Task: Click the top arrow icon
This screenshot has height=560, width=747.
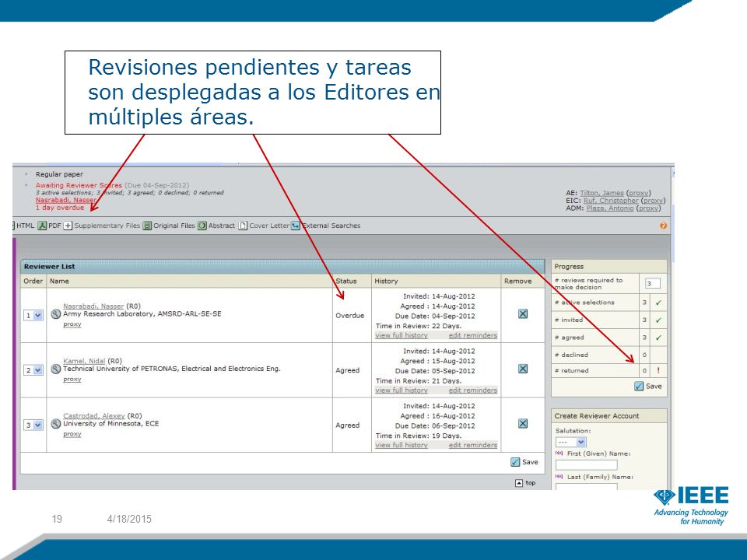Action: click(x=519, y=483)
